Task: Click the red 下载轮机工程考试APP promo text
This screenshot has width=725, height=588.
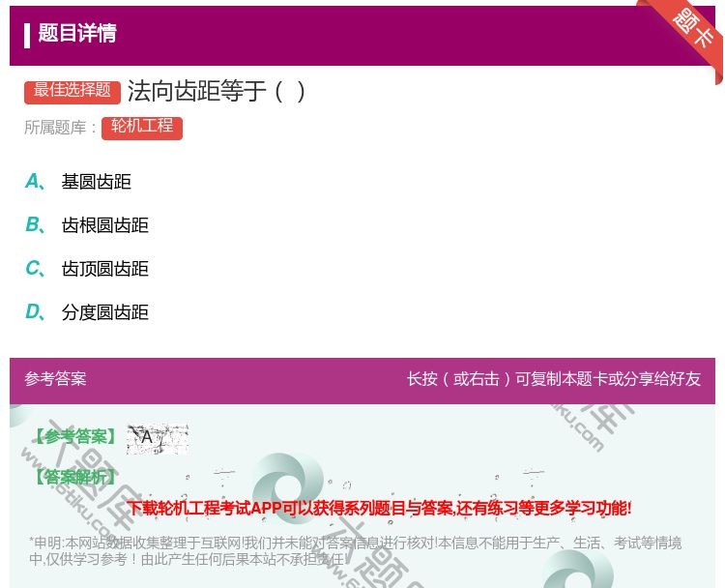Action: (379, 508)
